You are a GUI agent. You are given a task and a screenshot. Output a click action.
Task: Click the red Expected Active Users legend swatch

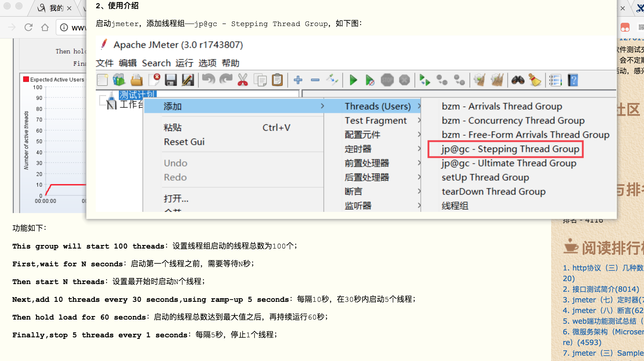click(26, 79)
